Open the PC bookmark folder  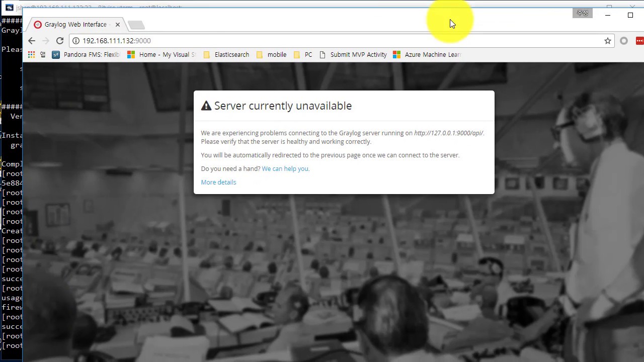303,54
